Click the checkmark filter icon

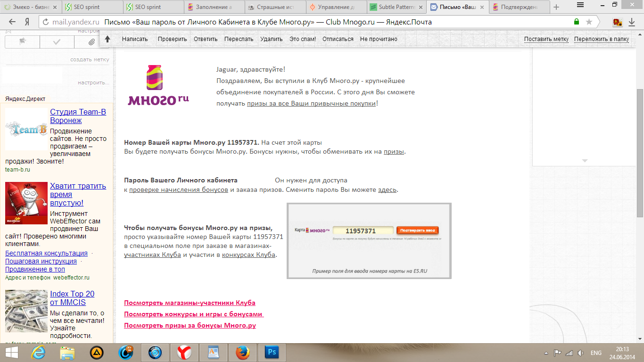coord(57,42)
